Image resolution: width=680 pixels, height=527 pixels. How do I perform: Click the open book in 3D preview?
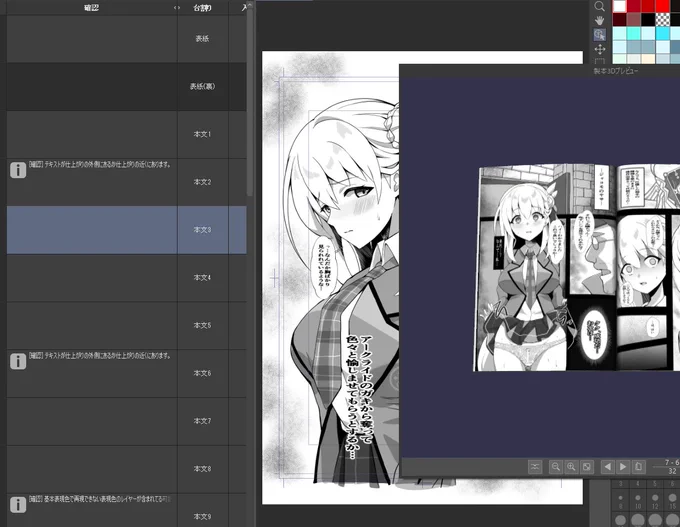[x=577, y=268]
